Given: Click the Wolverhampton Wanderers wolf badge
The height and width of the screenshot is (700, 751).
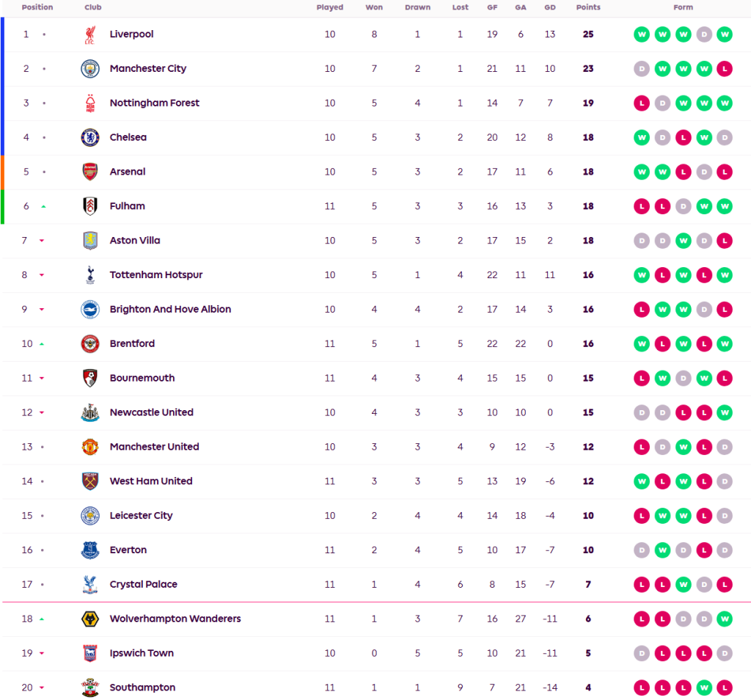Looking at the screenshot, I should [89, 619].
